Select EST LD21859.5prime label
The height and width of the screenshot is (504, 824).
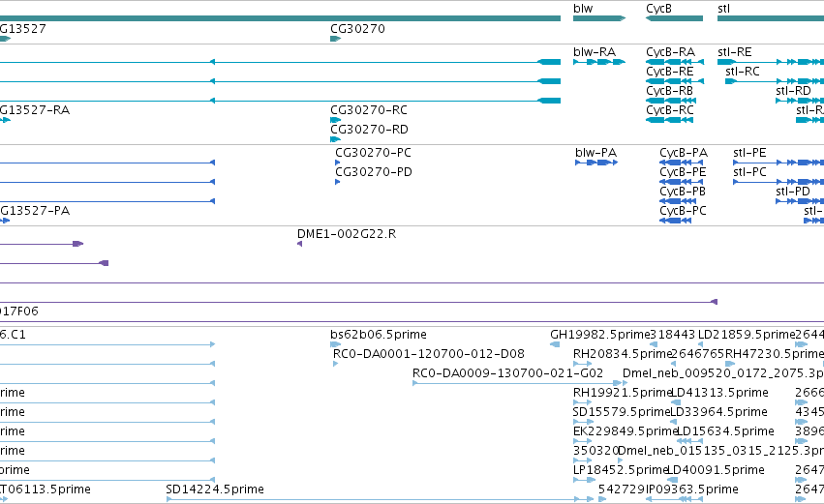click(747, 335)
